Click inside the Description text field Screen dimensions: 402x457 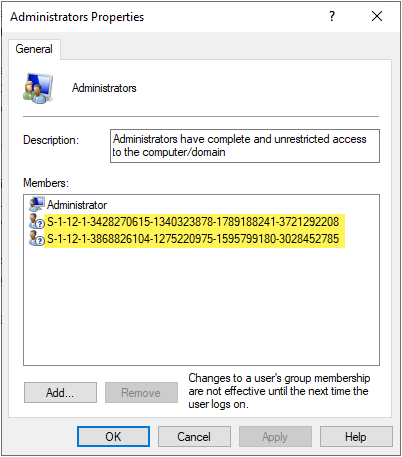[x=245, y=146]
